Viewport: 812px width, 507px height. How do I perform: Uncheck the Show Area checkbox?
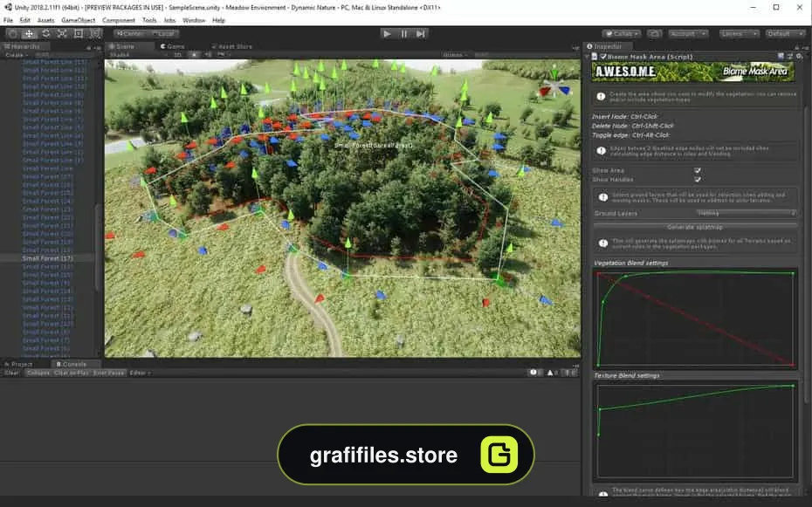(698, 170)
